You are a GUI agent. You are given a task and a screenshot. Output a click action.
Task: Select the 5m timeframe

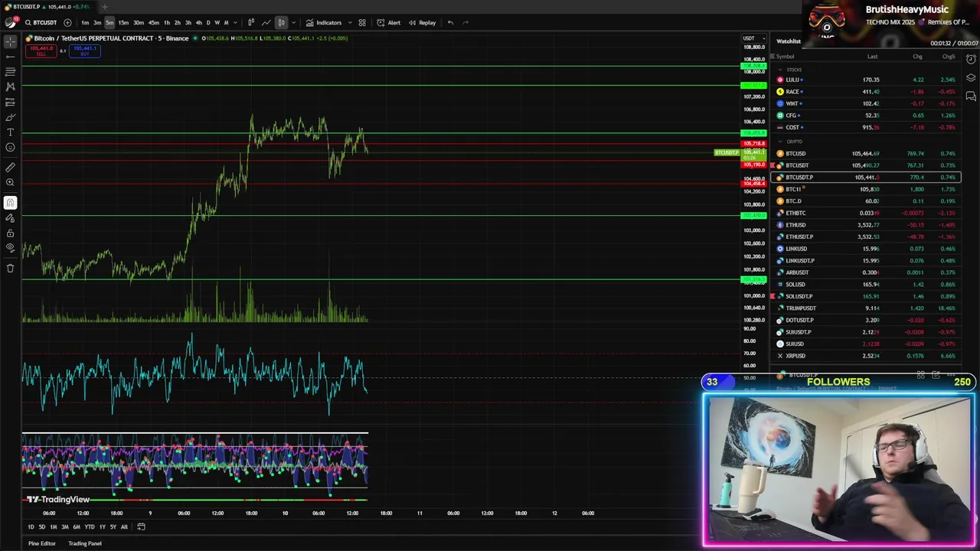point(109,22)
